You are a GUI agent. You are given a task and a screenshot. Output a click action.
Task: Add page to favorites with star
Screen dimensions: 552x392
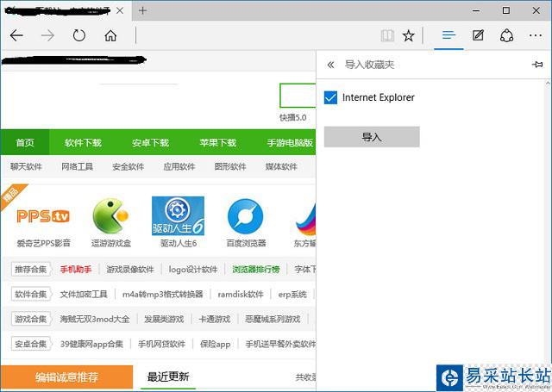click(x=408, y=35)
